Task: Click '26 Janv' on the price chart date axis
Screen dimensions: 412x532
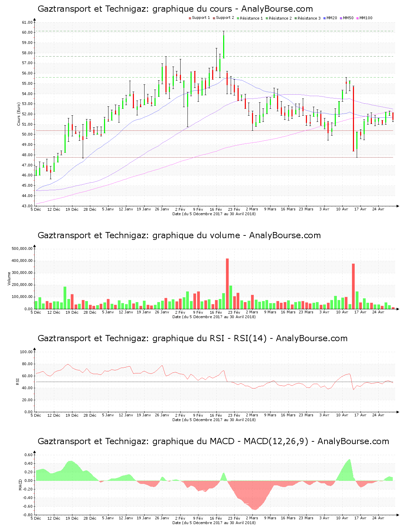Action: tap(162, 209)
